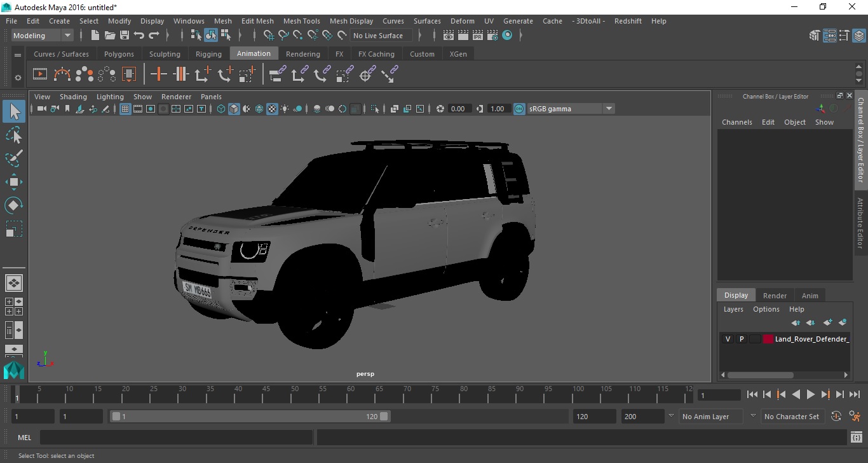Open the Render layer editor tab
Screen dimensions: 868x463
point(775,295)
